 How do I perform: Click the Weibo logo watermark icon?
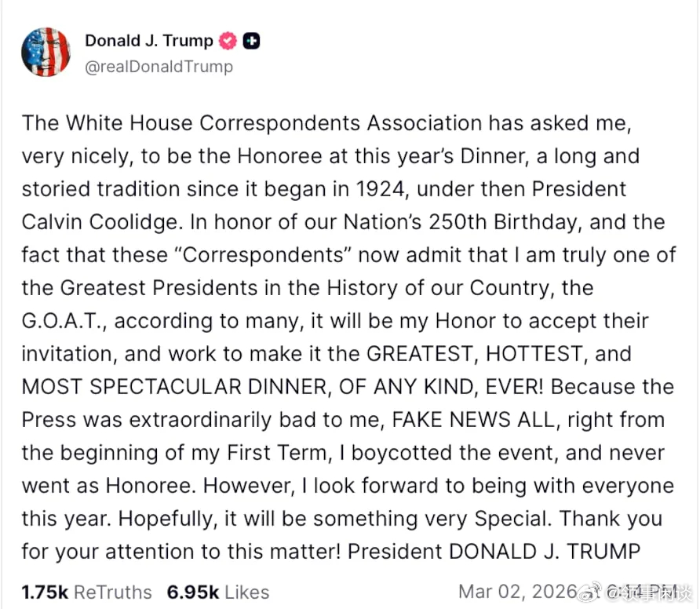(591, 592)
